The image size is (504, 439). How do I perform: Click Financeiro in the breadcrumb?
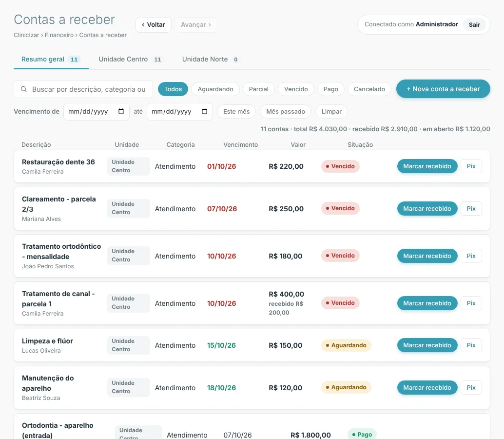point(59,35)
